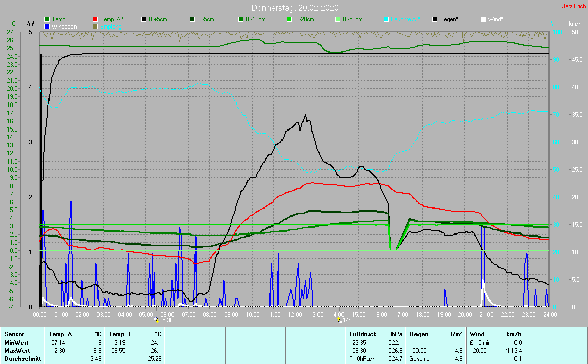This screenshot has width=588, height=364.
Task: Select the light green B -50cm square
Action: pyautogui.click(x=338, y=19)
